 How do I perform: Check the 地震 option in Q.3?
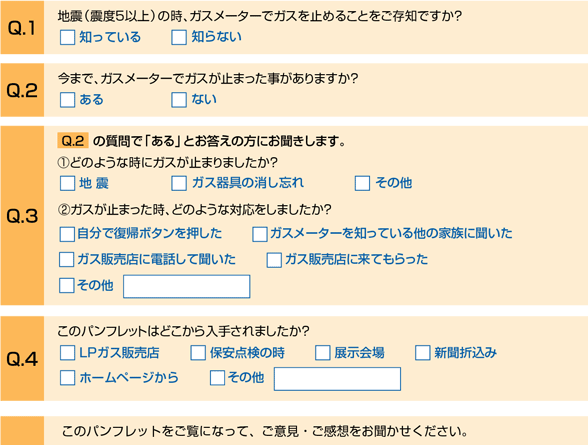(68, 183)
